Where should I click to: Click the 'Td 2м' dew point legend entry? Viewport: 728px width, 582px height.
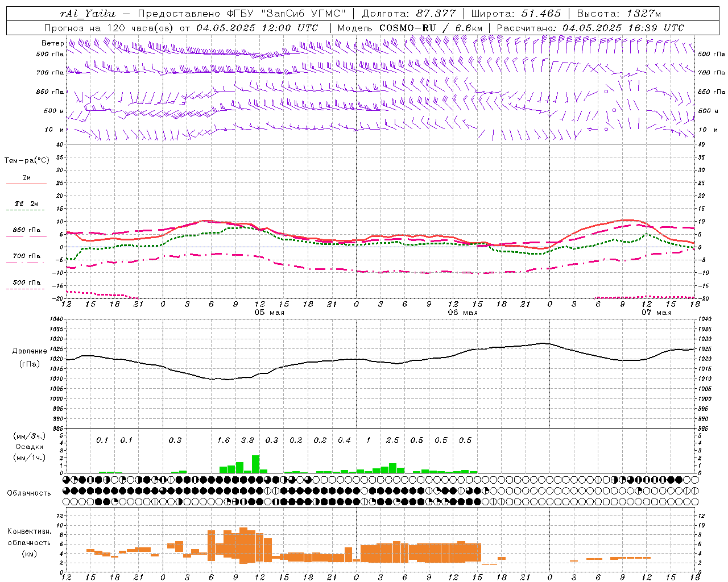tap(26, 207)
